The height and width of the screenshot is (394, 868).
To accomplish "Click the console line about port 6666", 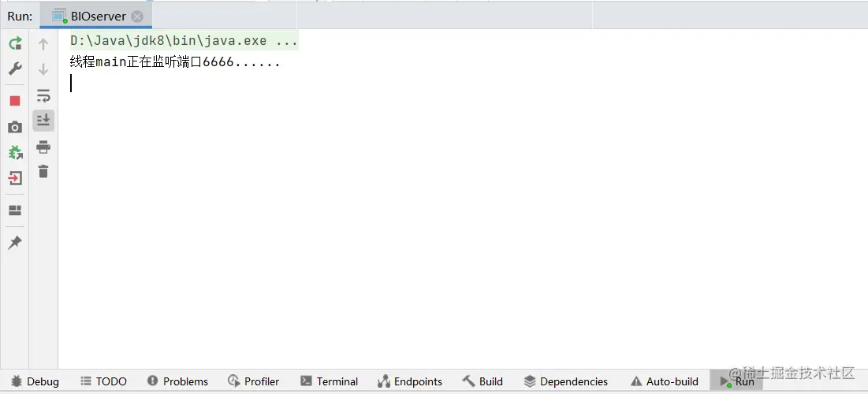I will 175,62.
